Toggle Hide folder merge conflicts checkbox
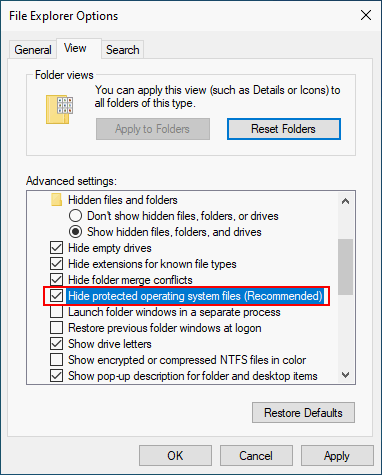 click(x=56, y=280)
